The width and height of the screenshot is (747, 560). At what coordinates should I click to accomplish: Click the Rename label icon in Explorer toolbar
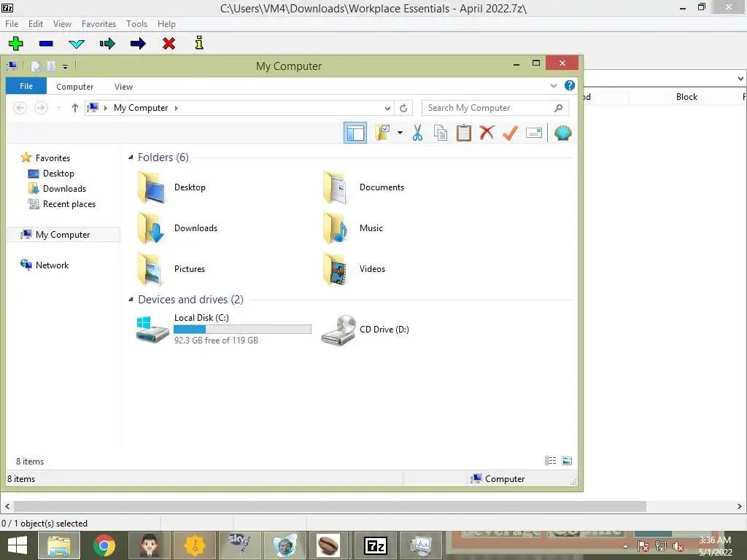533,133
